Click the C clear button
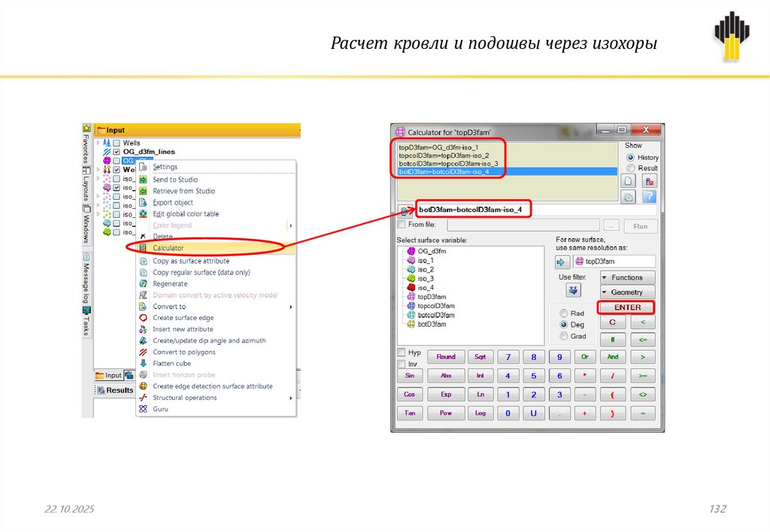The height and width of the screenshot is (532, 770). pos(612,322)
